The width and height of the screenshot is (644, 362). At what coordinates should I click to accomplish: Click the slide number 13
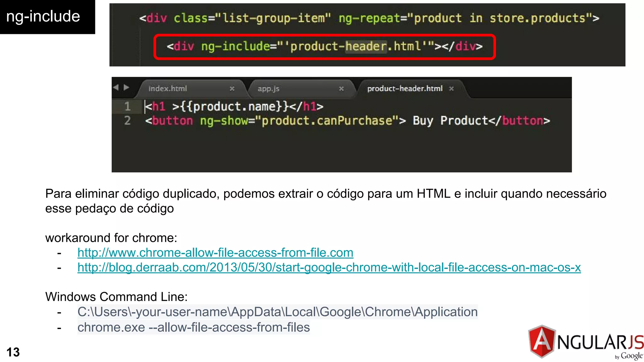(x=13, y=352)
